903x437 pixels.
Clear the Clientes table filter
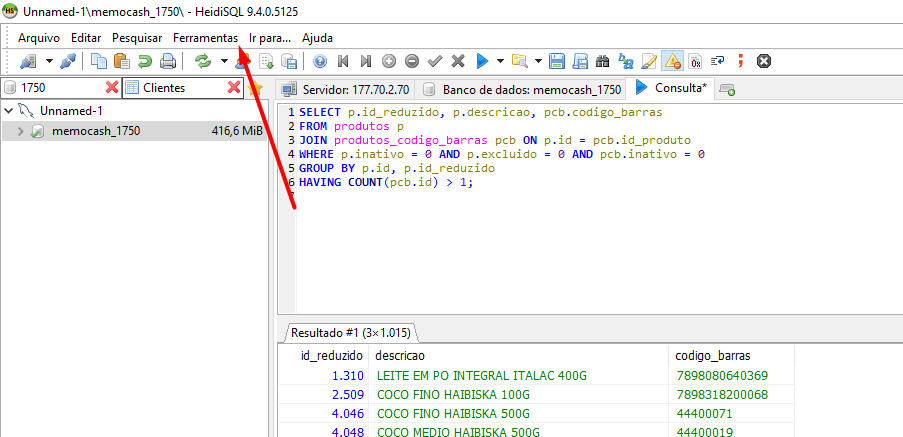pos(234,88)
